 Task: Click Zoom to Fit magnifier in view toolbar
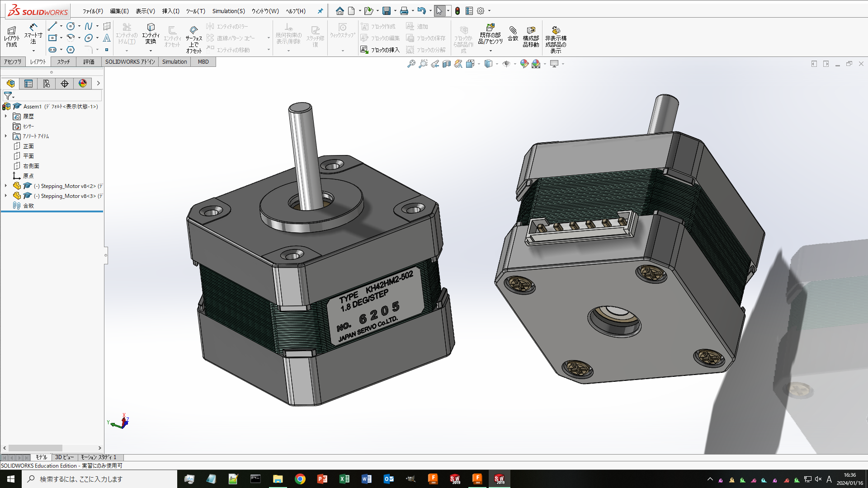(411, 64)
